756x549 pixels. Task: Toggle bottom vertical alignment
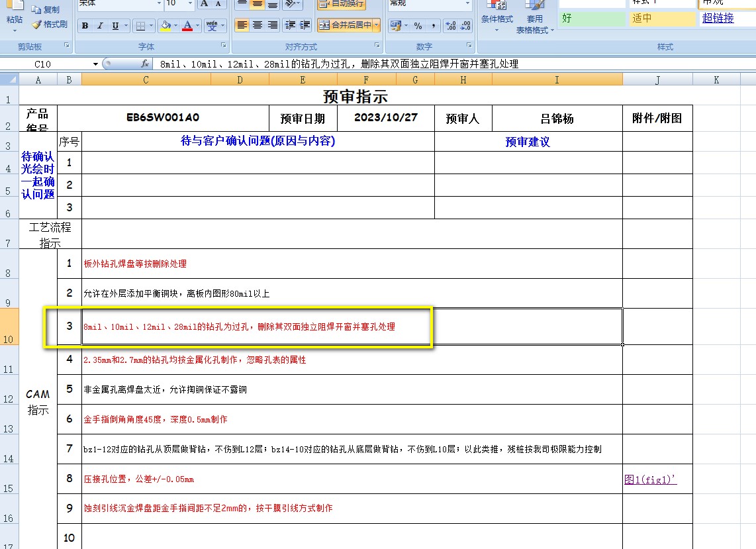[x=273, y=4]
